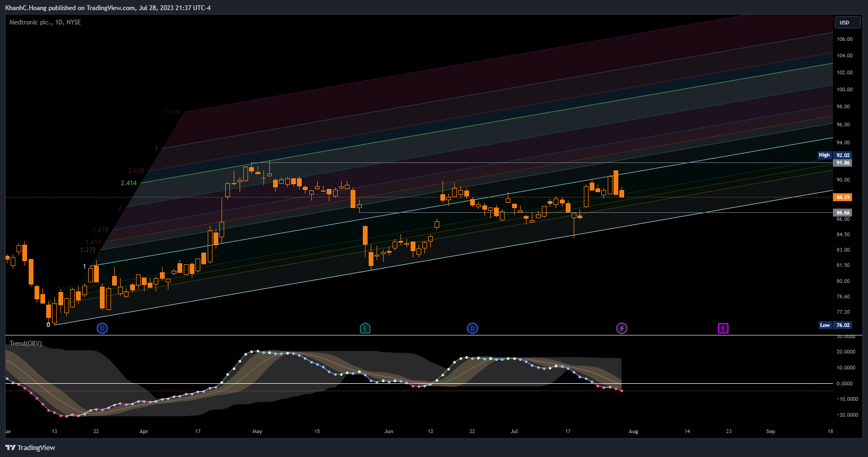Click the -10.0000 indicator scale label
Viewport: 868px width, 457px height.
click(847, 399)
